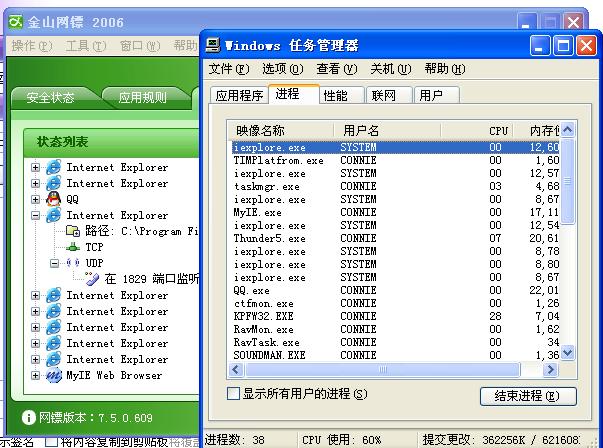The width and height of the screenshot is (603, 448).
Task: Open the 选项(O) menu in Task Manager
Action: point(283,69)
